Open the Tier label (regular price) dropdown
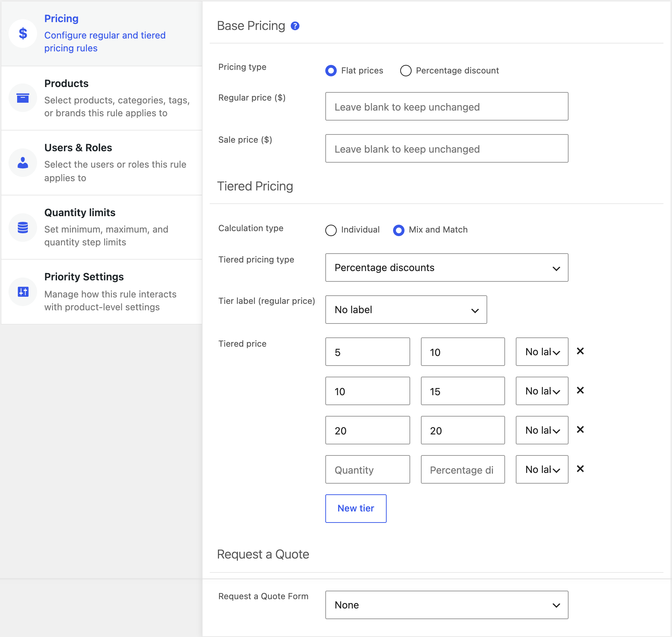The width and height of the screenshot is (672, 637). pyautogui.click(x=406, y=310)
